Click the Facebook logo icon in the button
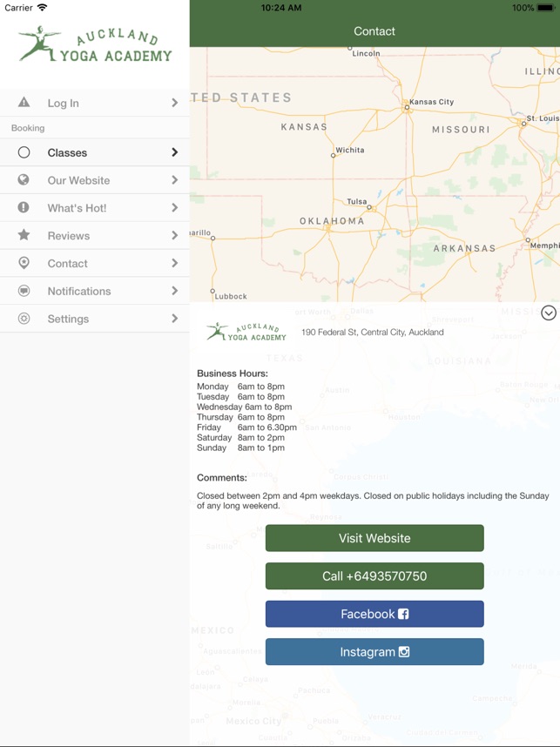 coord(403,614)
